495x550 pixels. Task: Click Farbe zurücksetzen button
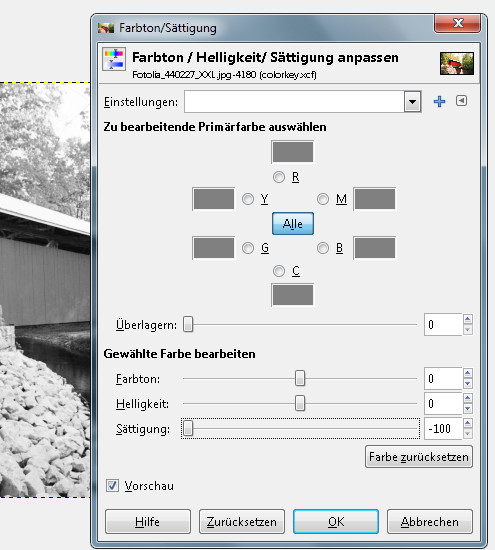419,457
